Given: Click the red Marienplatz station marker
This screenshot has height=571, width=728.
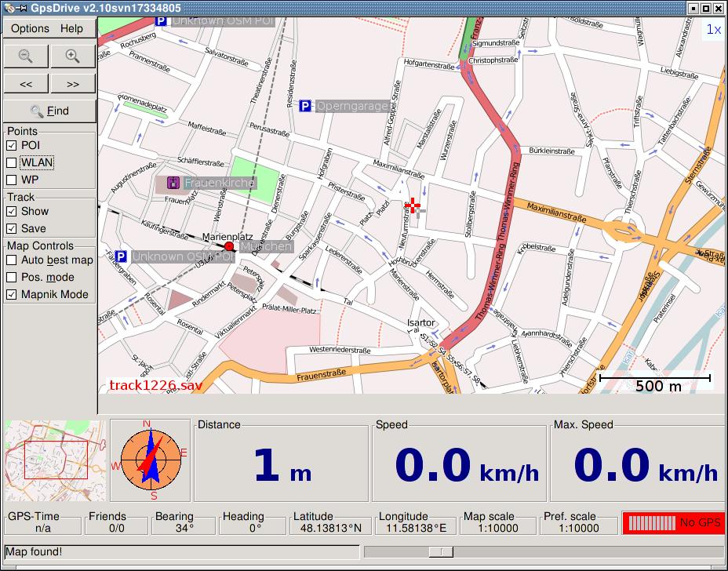Looking at the screenshot, I should 229,246.
